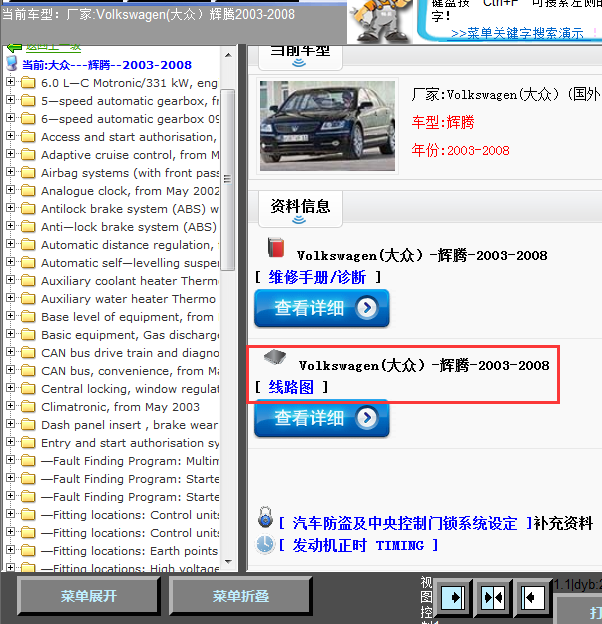
Task: Open the 当前车型 tab
Action: (x=300, y=57)
